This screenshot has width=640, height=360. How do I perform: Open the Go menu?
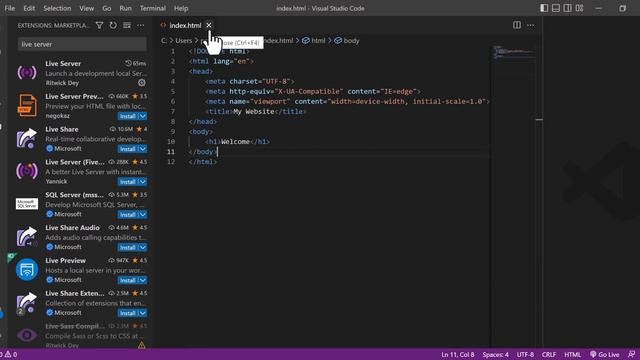click(x=107, y=8)
